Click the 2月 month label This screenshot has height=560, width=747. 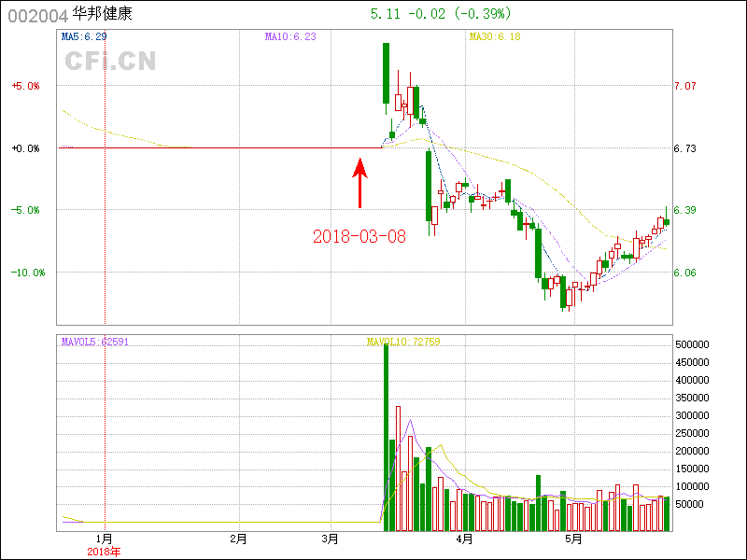[x=238, y=539]
